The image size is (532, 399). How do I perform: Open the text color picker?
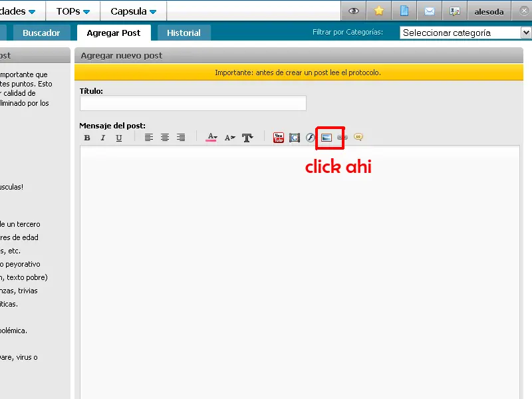coord(211,138)
